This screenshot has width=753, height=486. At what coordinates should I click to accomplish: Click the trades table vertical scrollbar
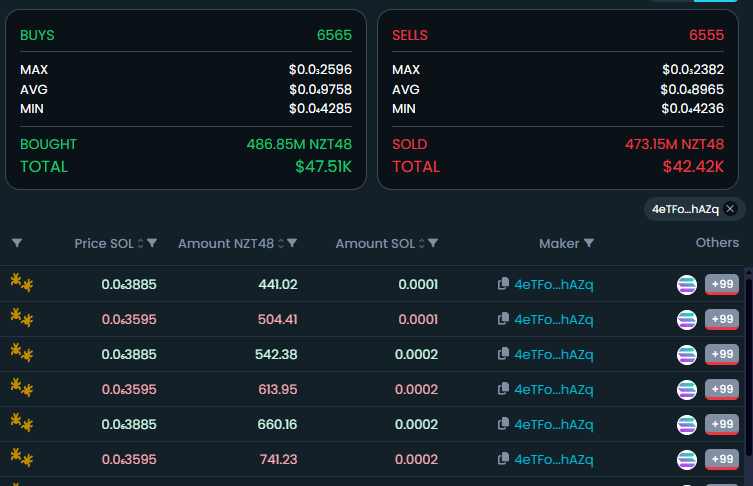point(749,367)
